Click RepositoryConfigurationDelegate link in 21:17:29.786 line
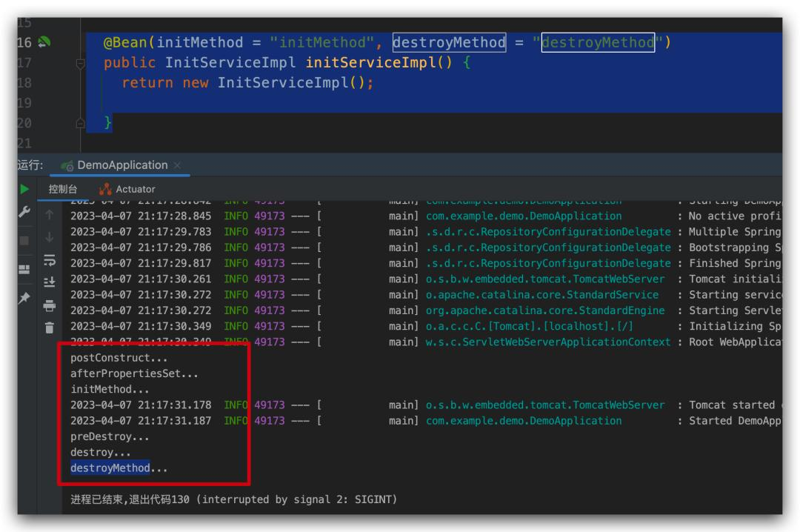The width and height of the screenshot is (800, 532). [x=548, y=247]
